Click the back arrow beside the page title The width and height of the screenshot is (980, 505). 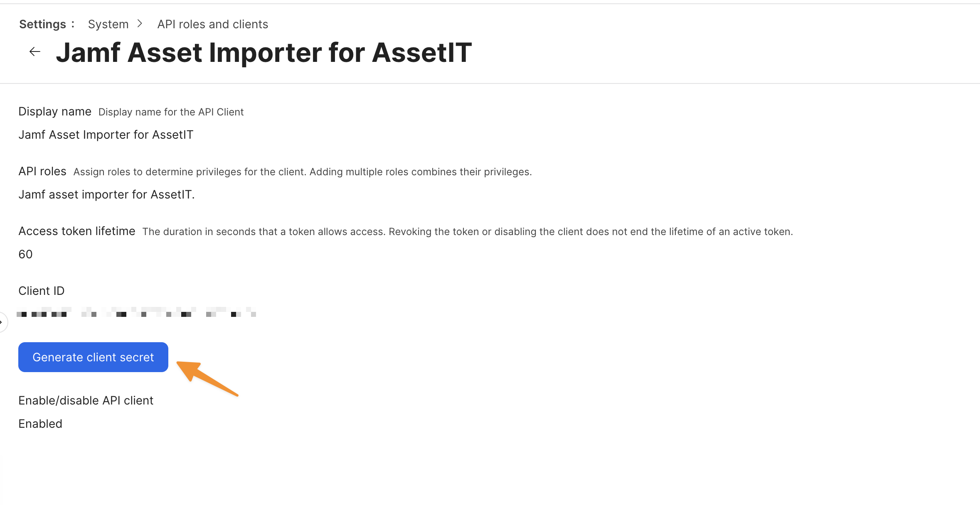coord(35,52)
